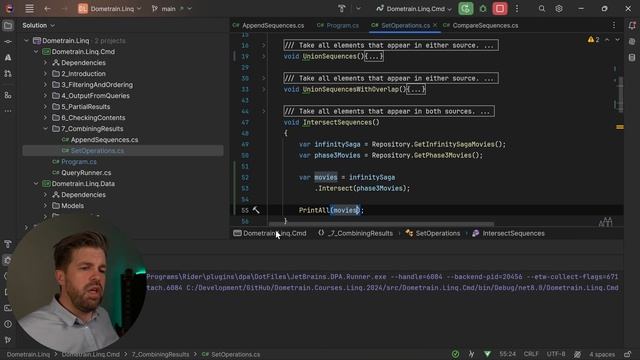This screenshot has width=640, height=360.
Task: Collapse the 7_CombiningResults folder
Action: (x=45, y=129)
